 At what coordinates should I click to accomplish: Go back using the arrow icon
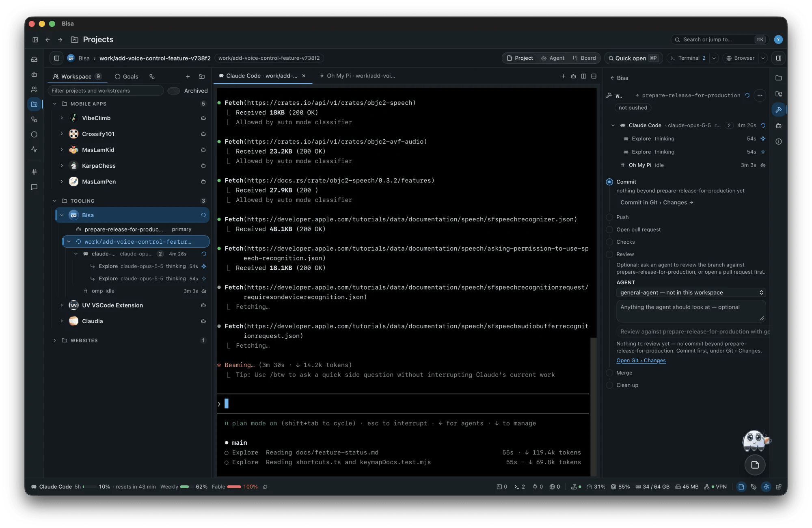(48, 40)
